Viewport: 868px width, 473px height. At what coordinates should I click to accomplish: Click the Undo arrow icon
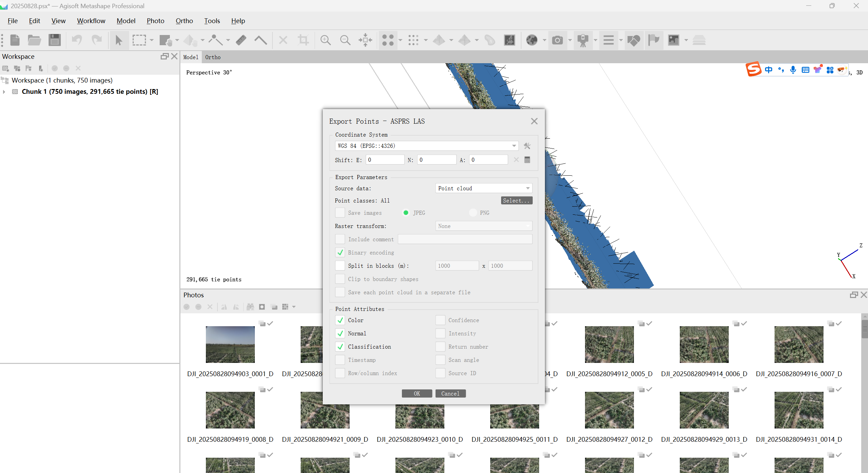77,40
